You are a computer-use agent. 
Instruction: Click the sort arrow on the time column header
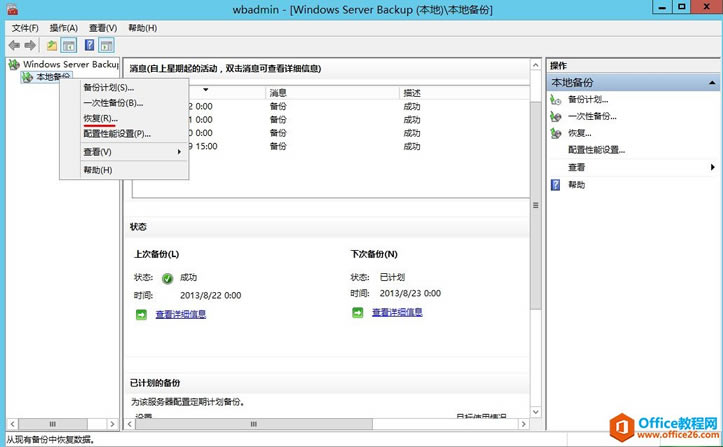(206, 90)
